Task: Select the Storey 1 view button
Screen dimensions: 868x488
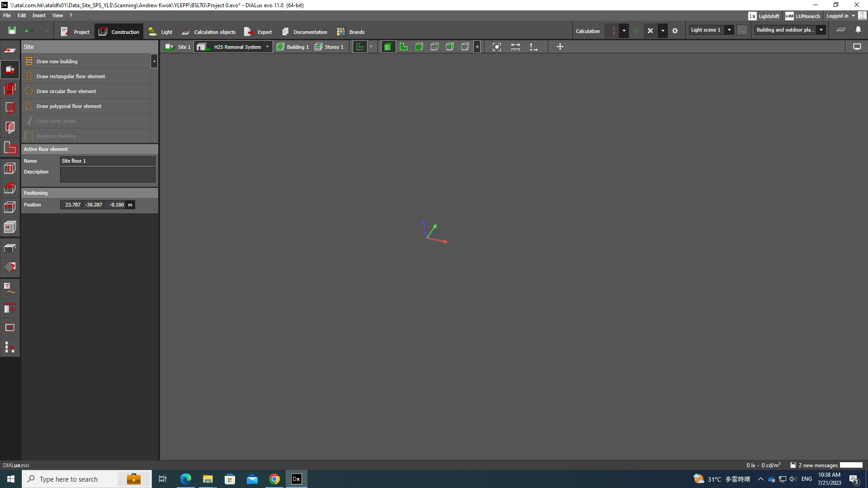Action: point(329,47)
